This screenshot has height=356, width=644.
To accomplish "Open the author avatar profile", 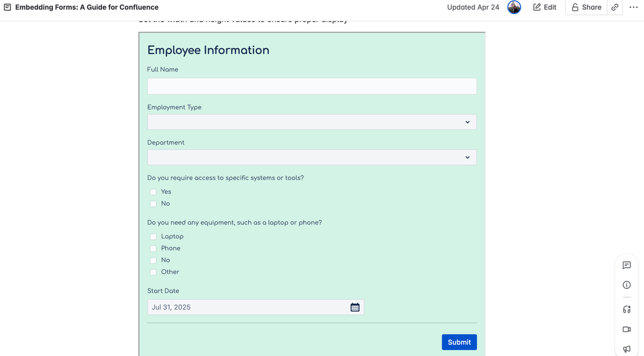I will pos(514,7).
